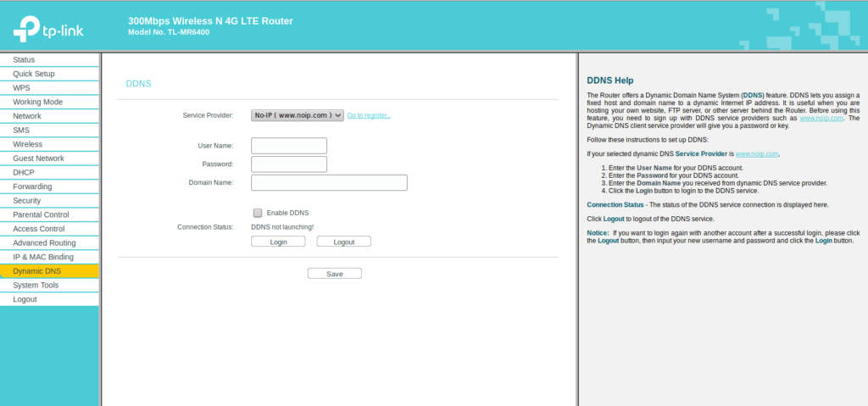Navigate to Parental Control section
868x406 pixels.
click(41, 214)
